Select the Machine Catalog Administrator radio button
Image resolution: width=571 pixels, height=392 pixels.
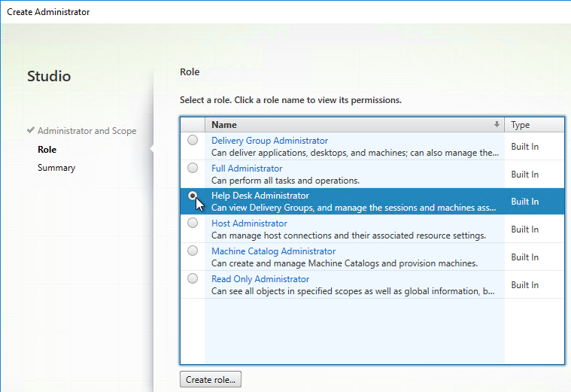(193, 251)
